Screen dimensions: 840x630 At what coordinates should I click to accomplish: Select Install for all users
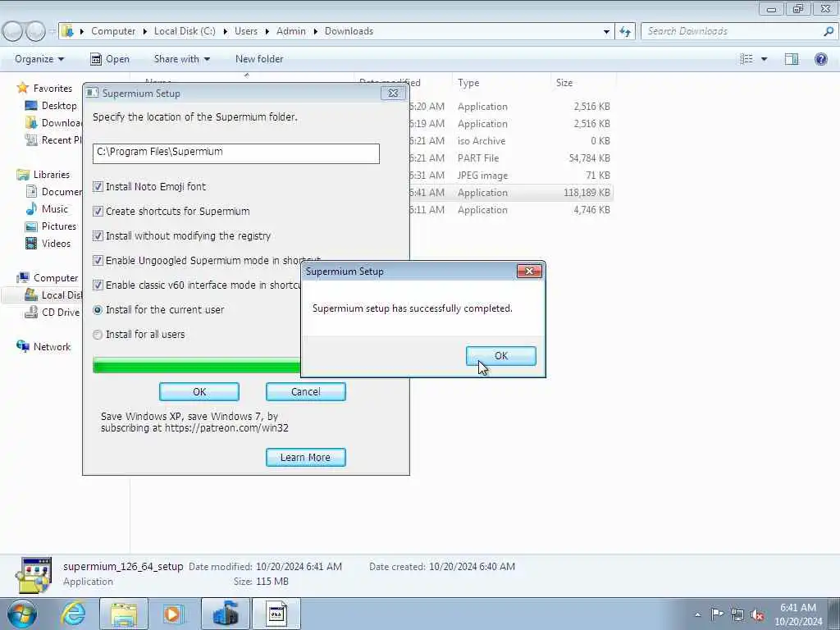pos(98,335)
